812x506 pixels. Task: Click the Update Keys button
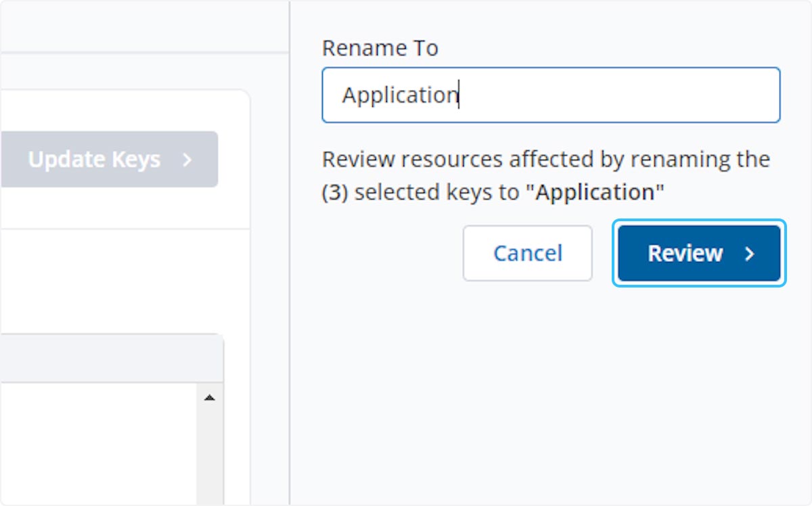(95, 160)
